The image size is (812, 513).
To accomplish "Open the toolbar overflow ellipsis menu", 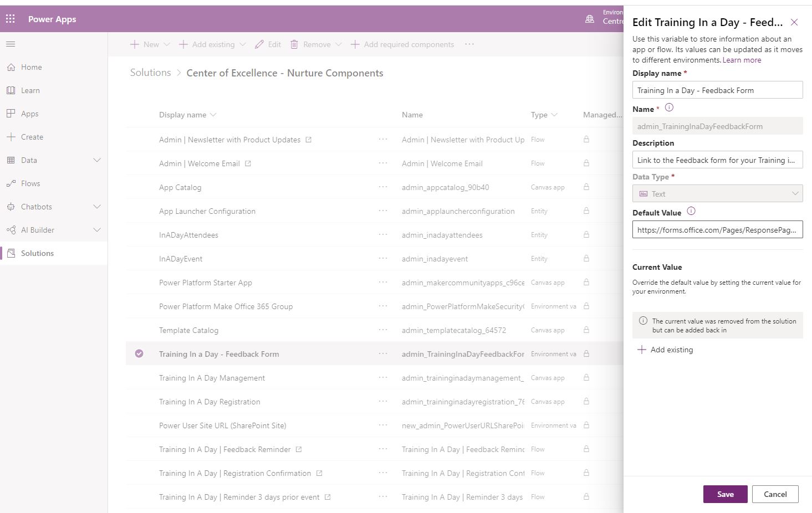I will coord(469,44).
